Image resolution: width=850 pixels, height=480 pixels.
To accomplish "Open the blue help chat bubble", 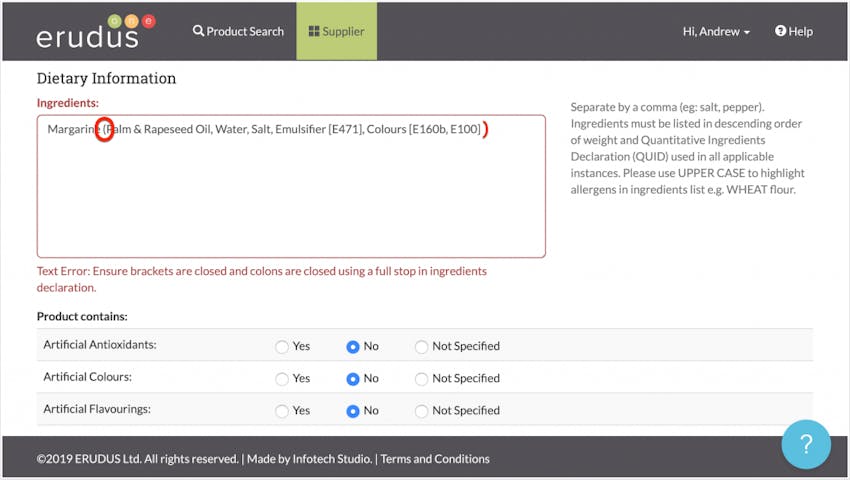I will point(806,444).
